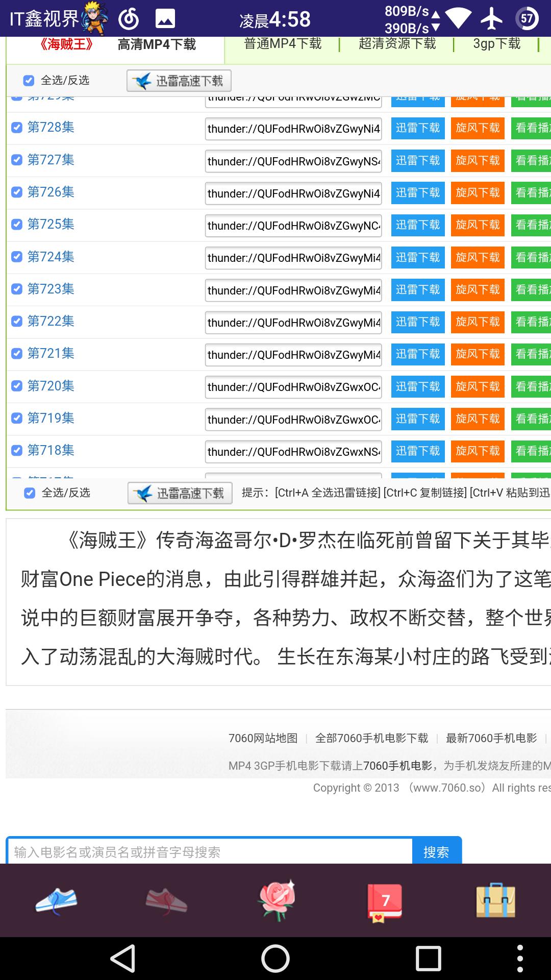The width and height of the screenshot is (551, 980).
Task: Click the 搜索 search button
Action: pyautogui.click(x=437, y=852)
